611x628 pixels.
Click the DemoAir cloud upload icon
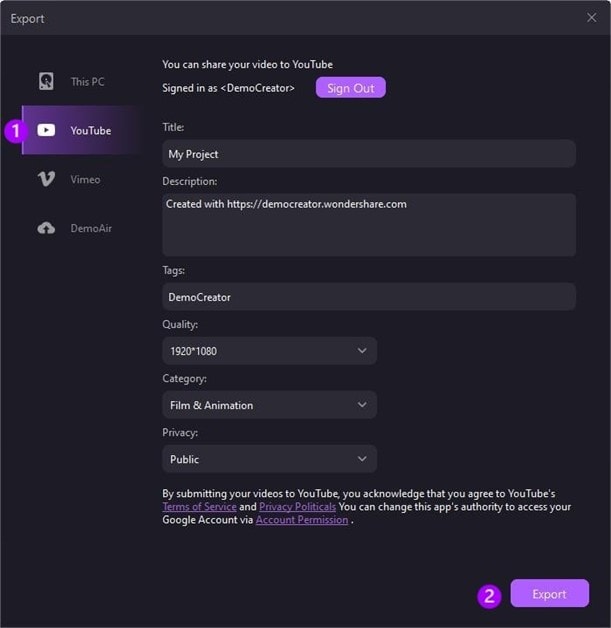pos(46,228)
